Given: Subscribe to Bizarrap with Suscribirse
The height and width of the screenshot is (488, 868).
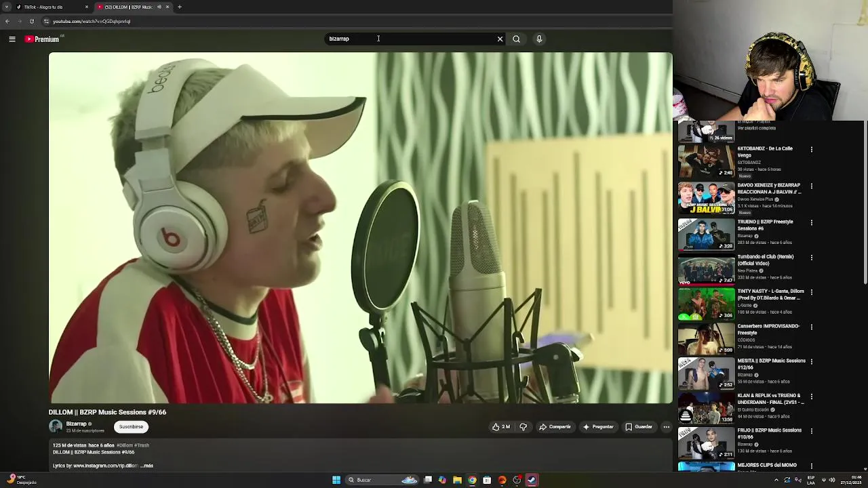Looking at the screenshot, I should [131, 427].
